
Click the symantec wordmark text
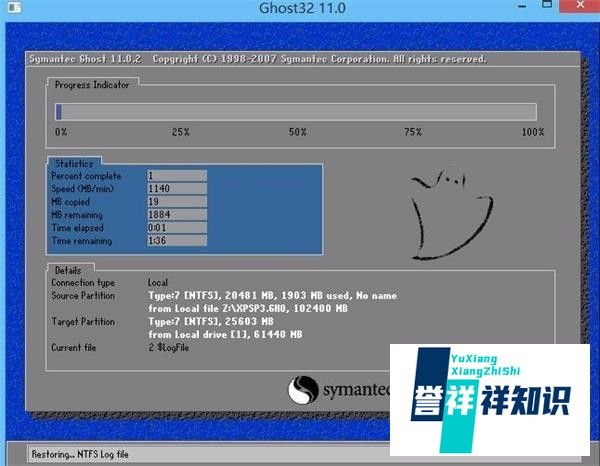356,390
